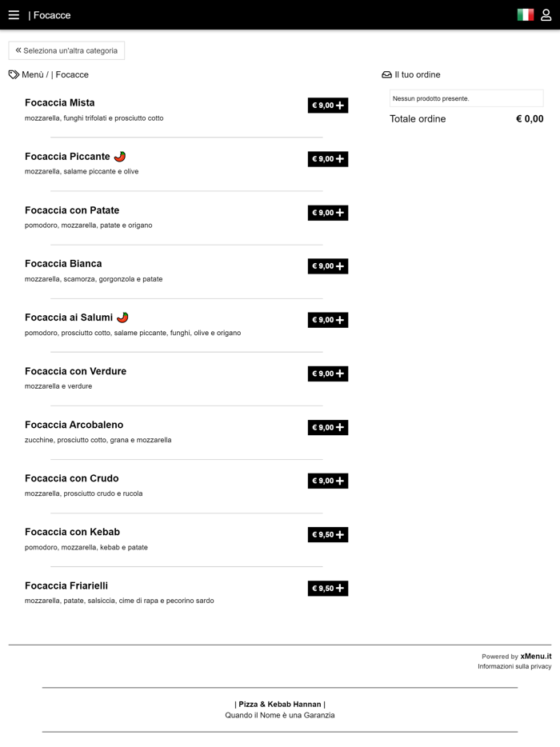Click the tag icon next to Menù
Image resolution: width=560 pixels, height=747 pixels.
coord(14,74)
